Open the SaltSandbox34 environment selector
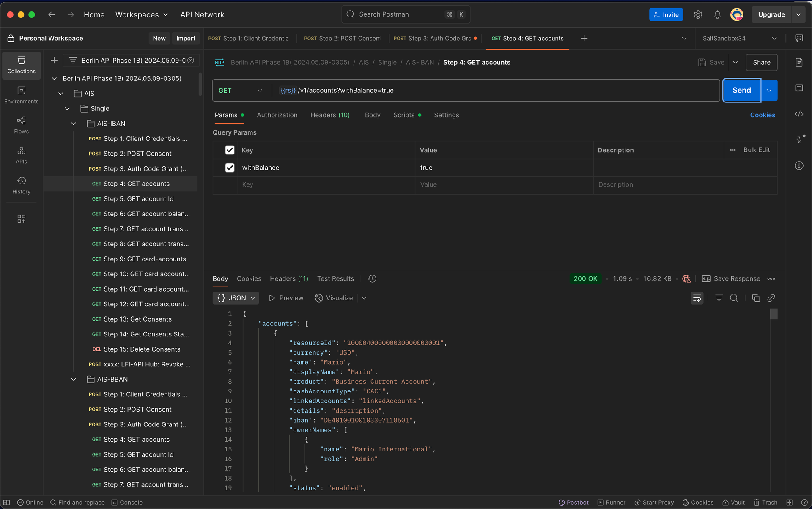This screenshot has height=509, width=812. click(740, 38)
